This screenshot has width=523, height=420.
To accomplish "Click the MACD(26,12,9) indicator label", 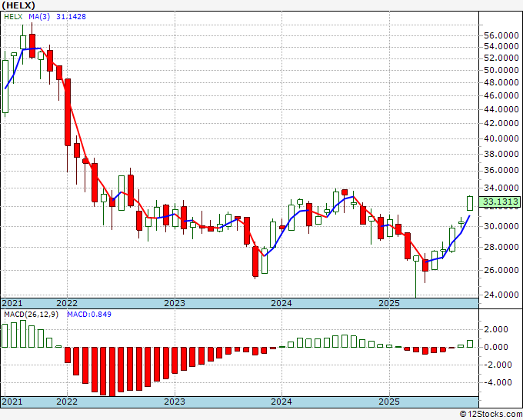I will pos(31,315).
